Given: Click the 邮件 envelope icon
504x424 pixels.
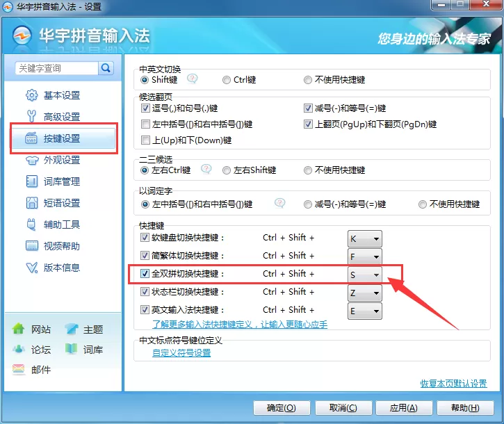Looking at the screenshot, I should click(x=18, y=369).
